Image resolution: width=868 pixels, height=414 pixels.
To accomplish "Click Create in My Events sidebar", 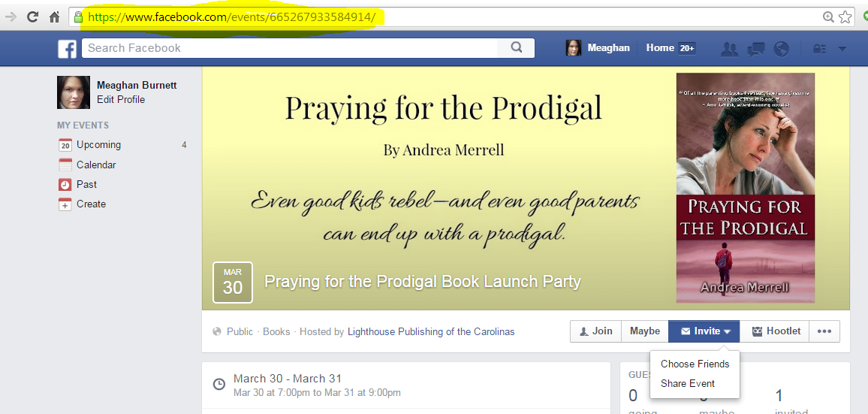I will [x=92, y=204].
